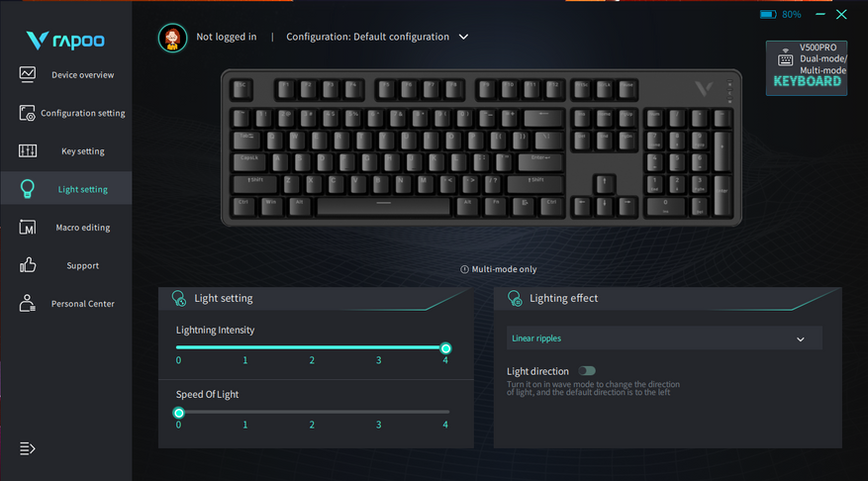Toggle the Light direction switch
The width and height of the screenshot is (868, 481).
[x=587, y=371]
